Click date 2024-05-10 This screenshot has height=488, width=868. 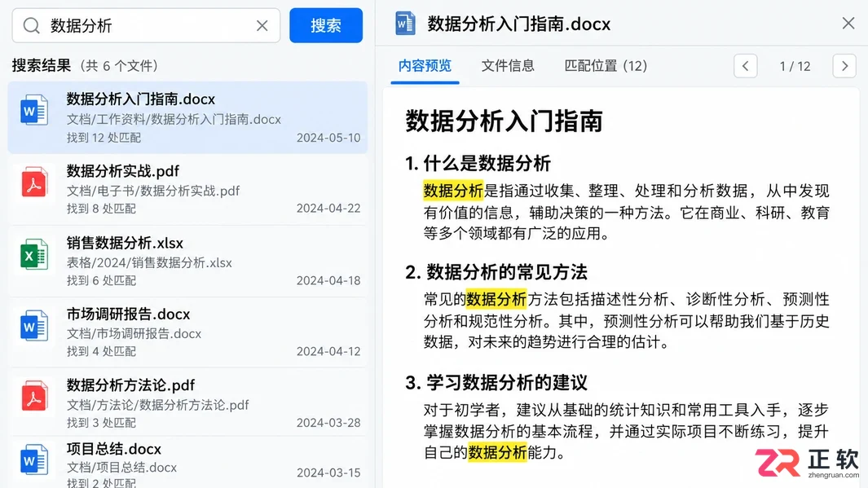tap(328, 138)
